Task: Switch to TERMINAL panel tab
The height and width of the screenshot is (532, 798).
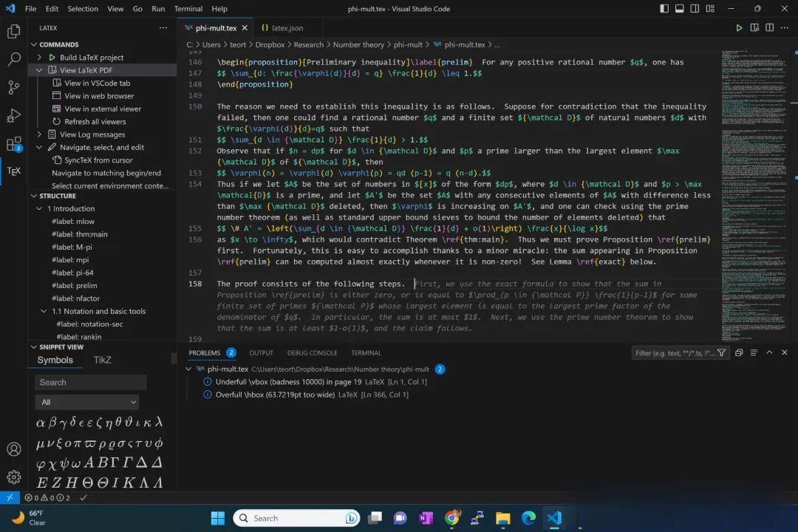Action: (x=366, y=352)
